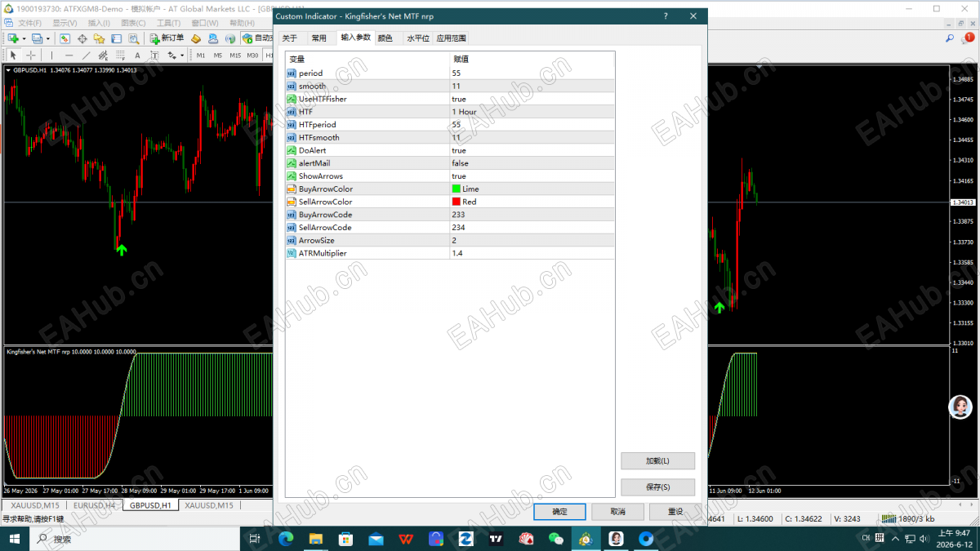Select the text 'A' drawing tool

click(x=137, y=56)
